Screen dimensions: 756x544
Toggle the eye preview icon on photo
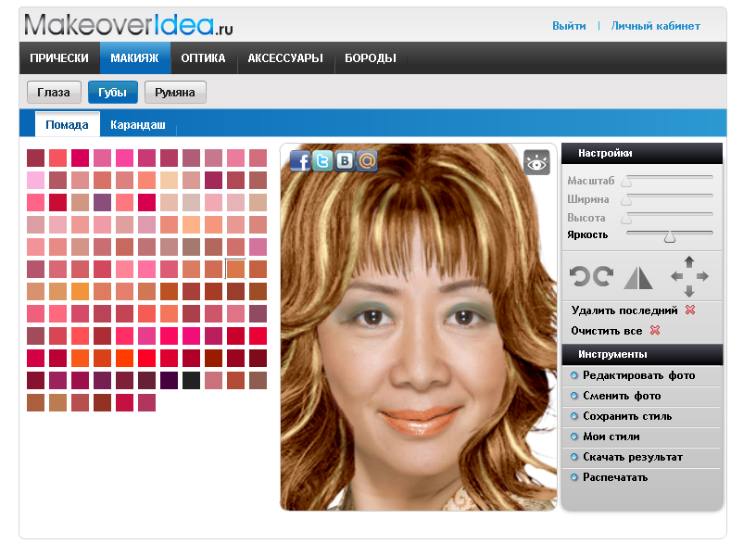[x=536, y=162]
